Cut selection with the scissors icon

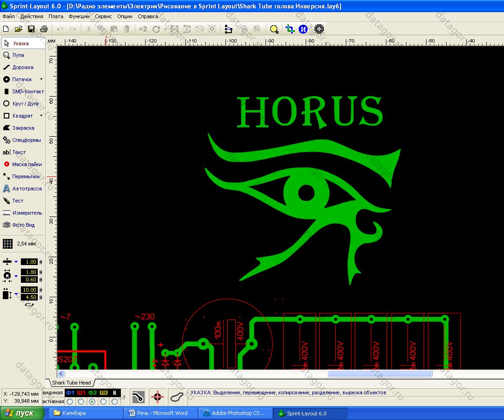pos(89,29)
